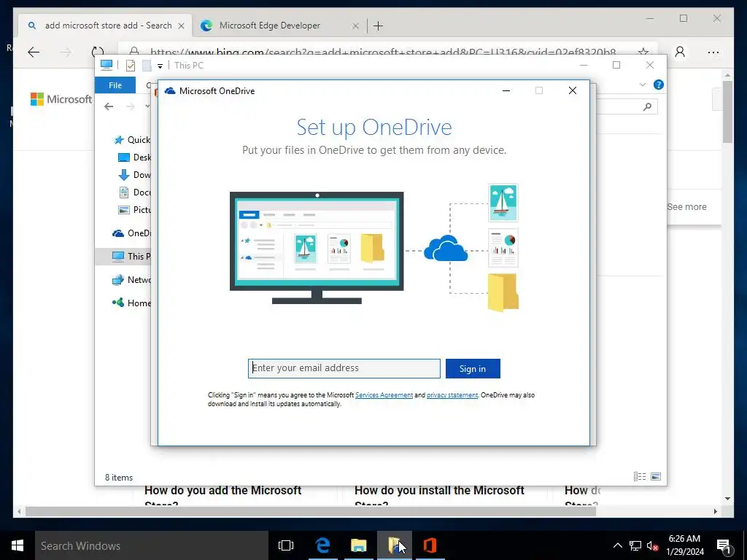Click the Edge refresh button

point(98,52)
